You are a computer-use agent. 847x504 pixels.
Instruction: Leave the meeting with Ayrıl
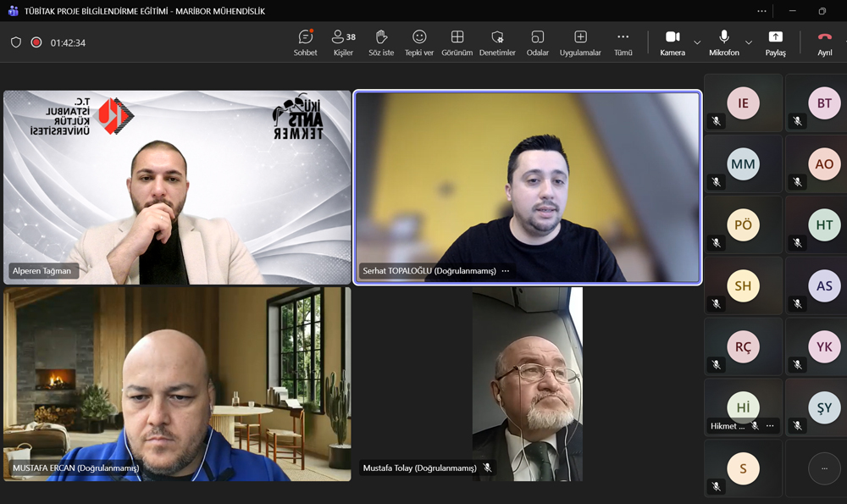coord(824,42)
